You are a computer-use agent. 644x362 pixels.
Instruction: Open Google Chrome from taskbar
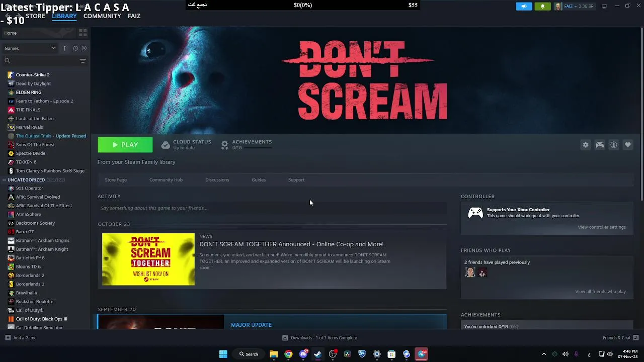[x=288, y=354]
